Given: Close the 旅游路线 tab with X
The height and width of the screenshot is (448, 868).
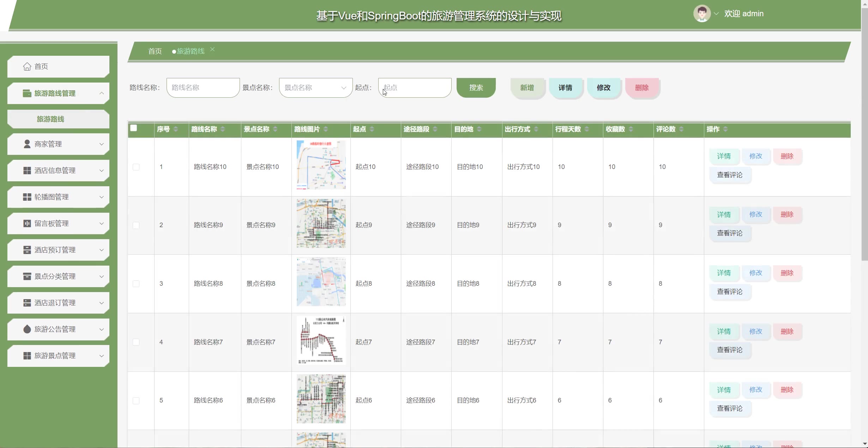Looking at the screenshot, I should [x=212, y=49].
